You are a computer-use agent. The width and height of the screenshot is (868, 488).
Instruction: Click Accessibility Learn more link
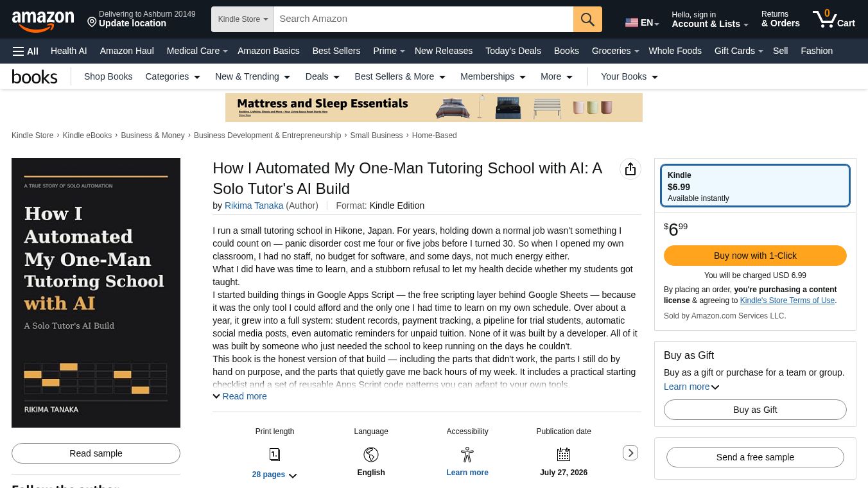pos(467,473)
